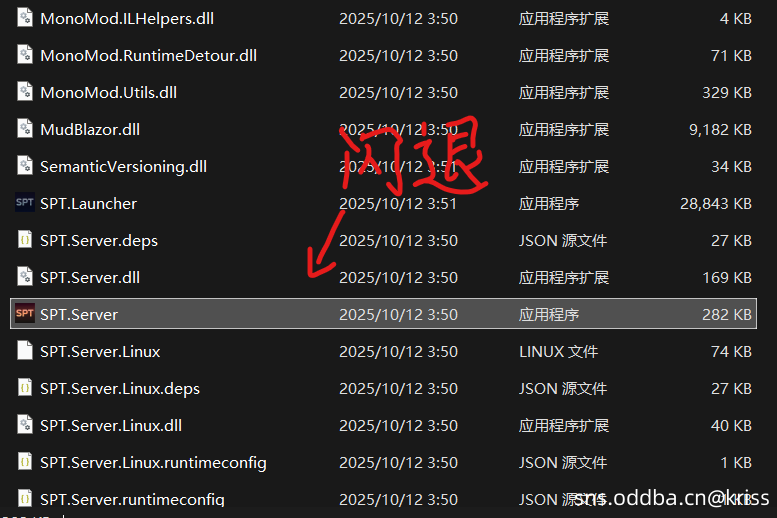The image size is (777, 518).
Task: Click the SPT.Server.Linux.runtimeconfig file icon
Action: click(25, 462)
